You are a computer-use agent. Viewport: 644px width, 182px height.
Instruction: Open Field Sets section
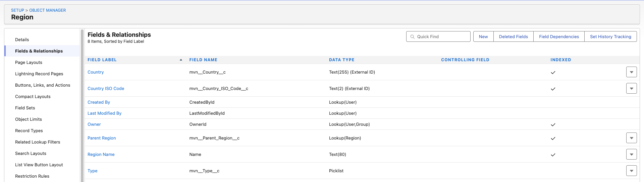pyautogui.click(x=42, y=108)
